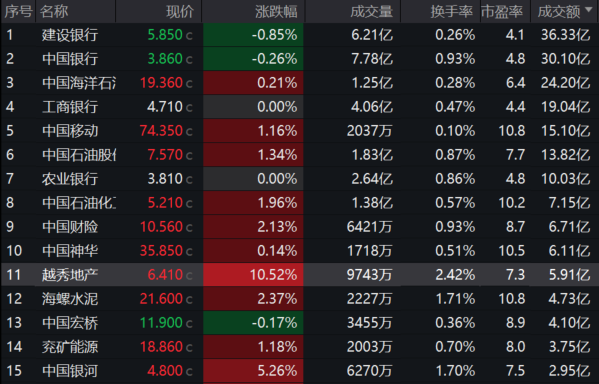Click row number 15
Screen dimensions: 599x384
tap(14, 371)
